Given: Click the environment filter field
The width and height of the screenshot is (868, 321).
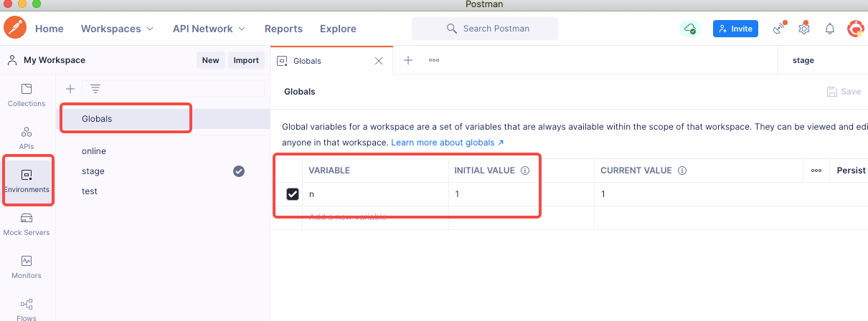Looking at the screenshot, I should (x=173, y=89).
